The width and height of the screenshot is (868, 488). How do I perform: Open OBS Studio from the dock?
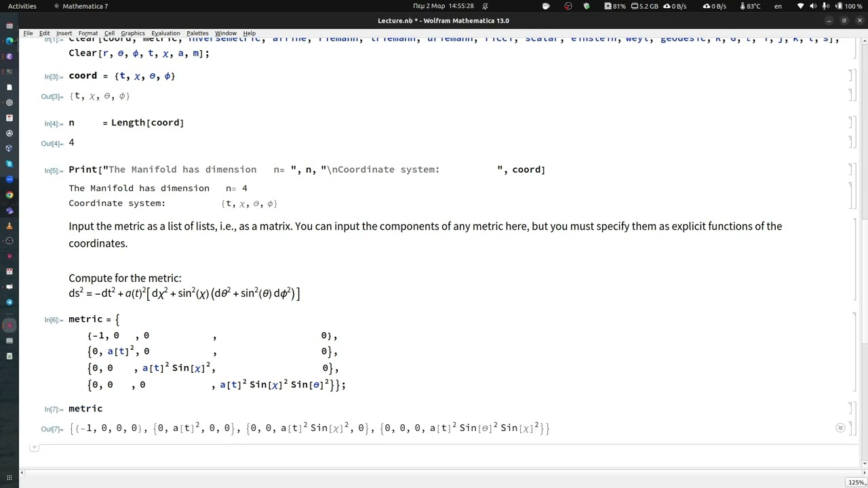coord(9,241)
